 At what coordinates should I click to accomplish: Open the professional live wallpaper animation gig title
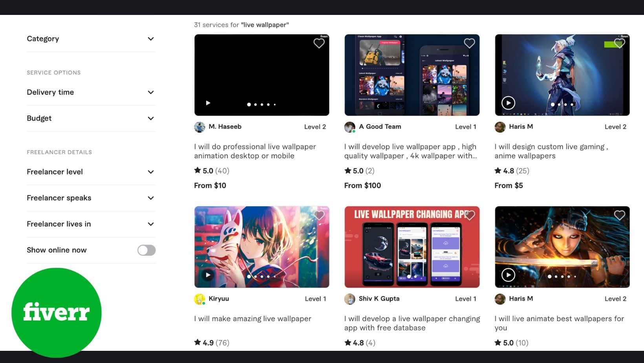254,151
